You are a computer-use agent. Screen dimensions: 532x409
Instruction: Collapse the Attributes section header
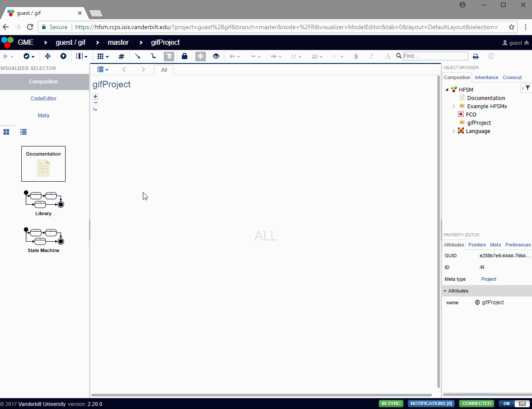point(487,291)
